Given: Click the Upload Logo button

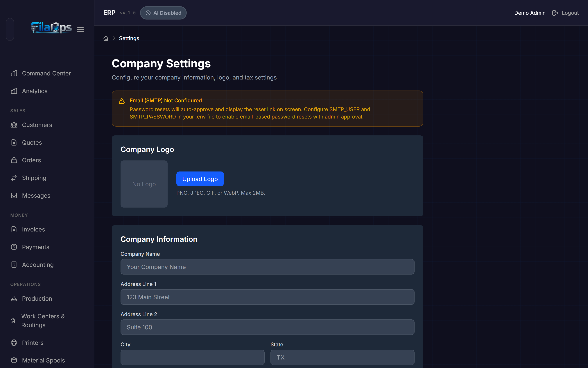Looking at the screenshot, I should pyautogui.click(x=200, y=179).
